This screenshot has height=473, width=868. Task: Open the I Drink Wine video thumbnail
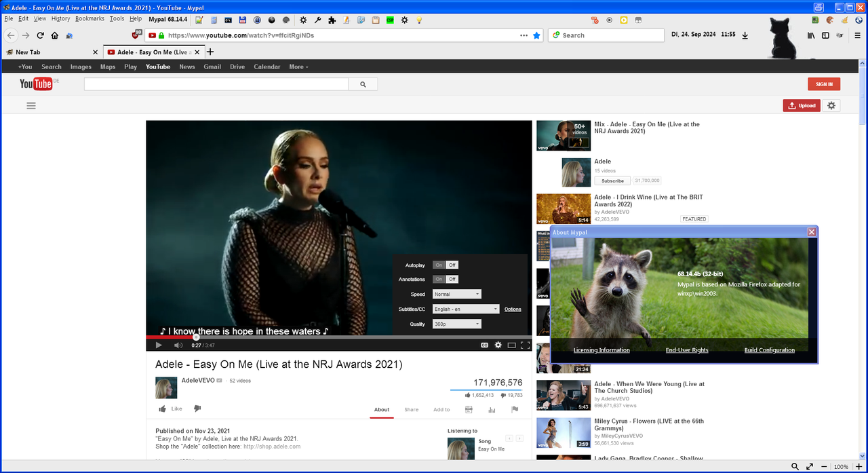click(564, 209)
